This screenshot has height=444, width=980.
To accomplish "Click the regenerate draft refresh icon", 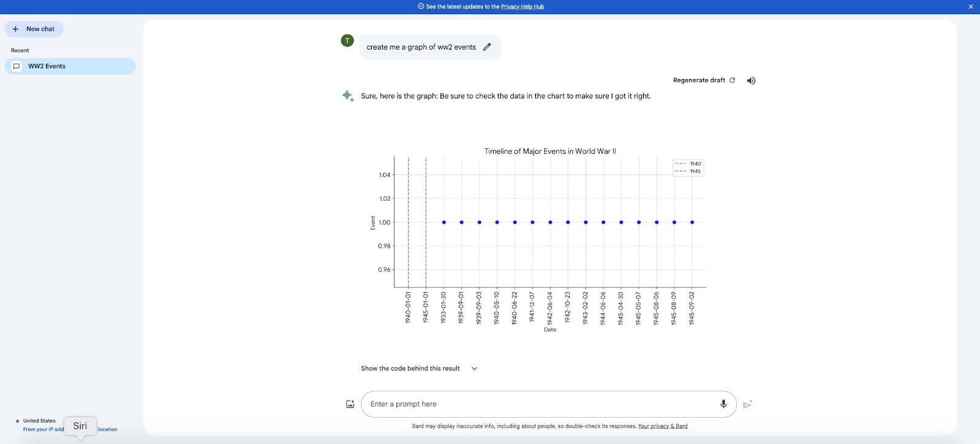I will [732, 80].
